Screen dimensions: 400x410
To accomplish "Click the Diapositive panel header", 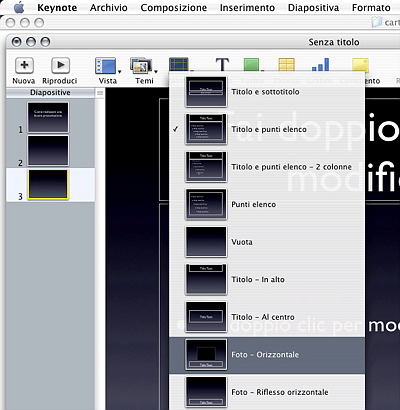I will point(50,93).
